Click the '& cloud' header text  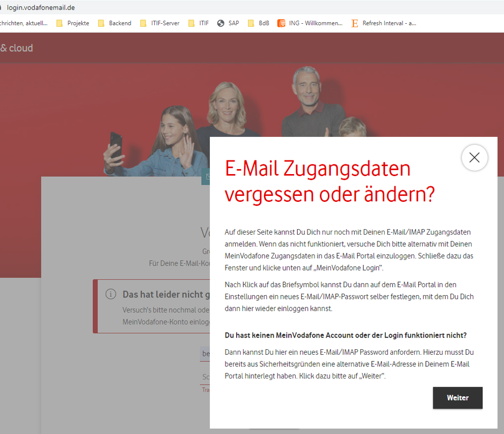pyautogui.click(x=16, y=48)
